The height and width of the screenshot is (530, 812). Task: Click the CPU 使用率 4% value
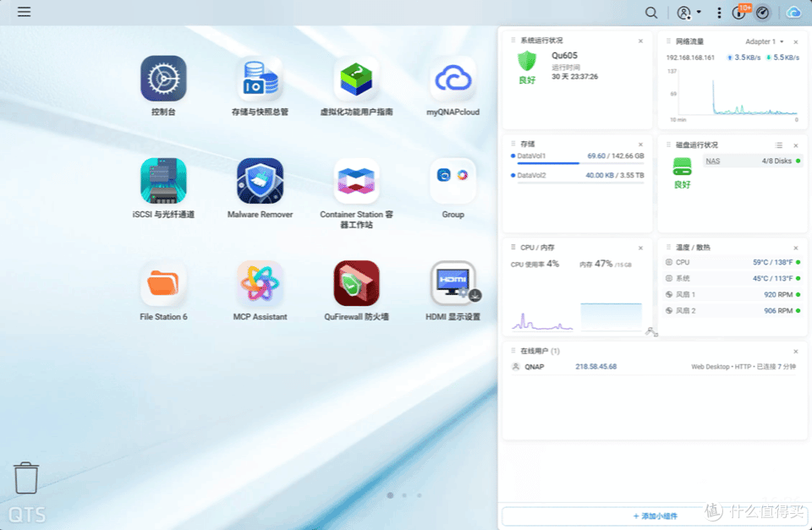(x=552, y=264)
